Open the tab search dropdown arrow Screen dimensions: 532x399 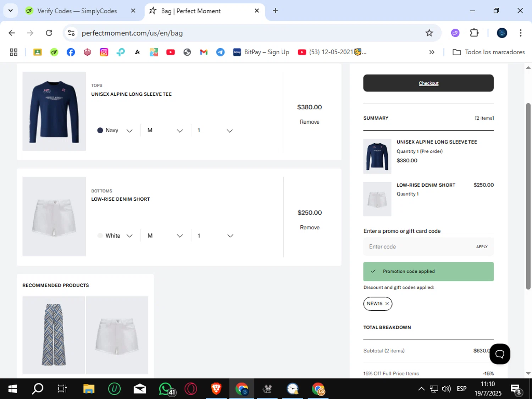pyautogui.click(x=10, y=11)
